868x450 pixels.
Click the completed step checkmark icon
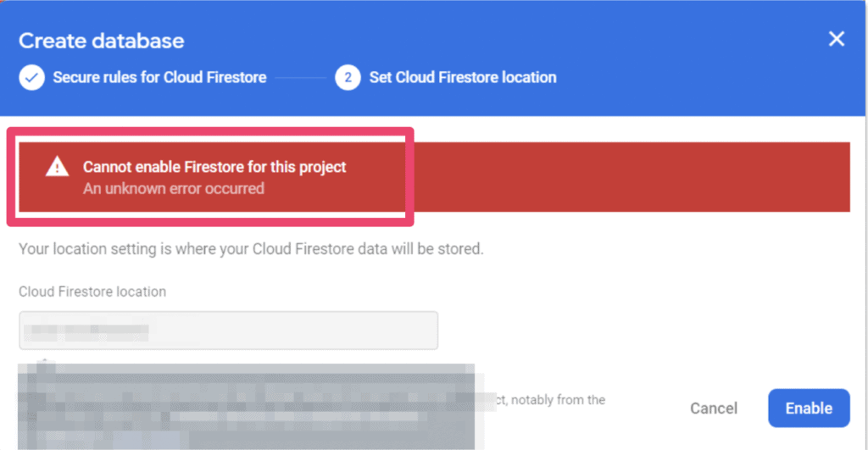point(32,78)
